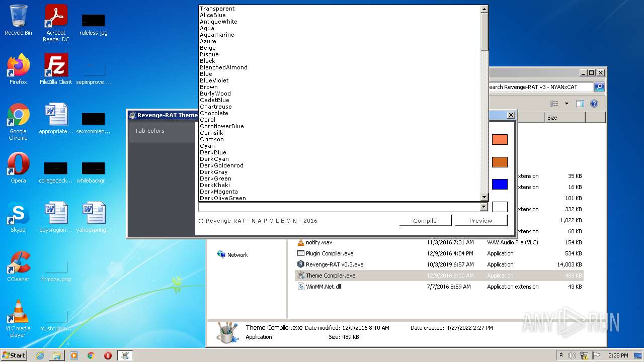The width and height of the screenshot is (644, 362).
Task: Pick Black in the color list
Action: [x=340, y=61]
